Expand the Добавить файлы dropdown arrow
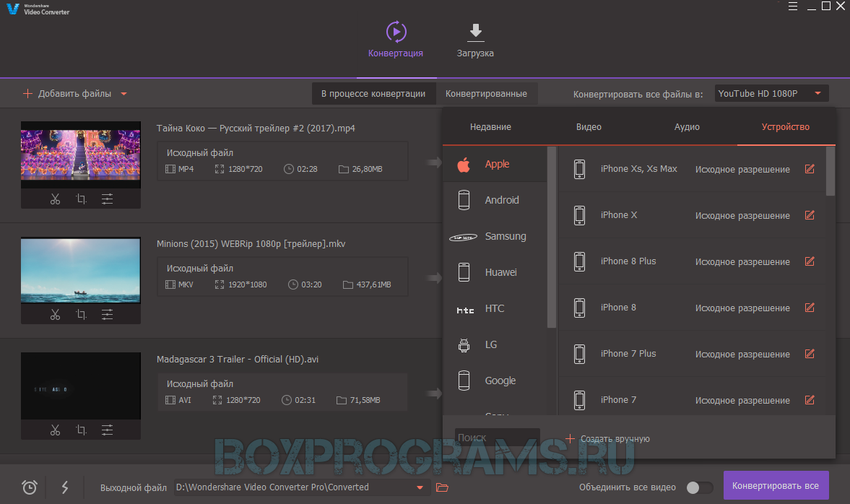The width and height of the screenshot is (850, 504). coord(123,94)
